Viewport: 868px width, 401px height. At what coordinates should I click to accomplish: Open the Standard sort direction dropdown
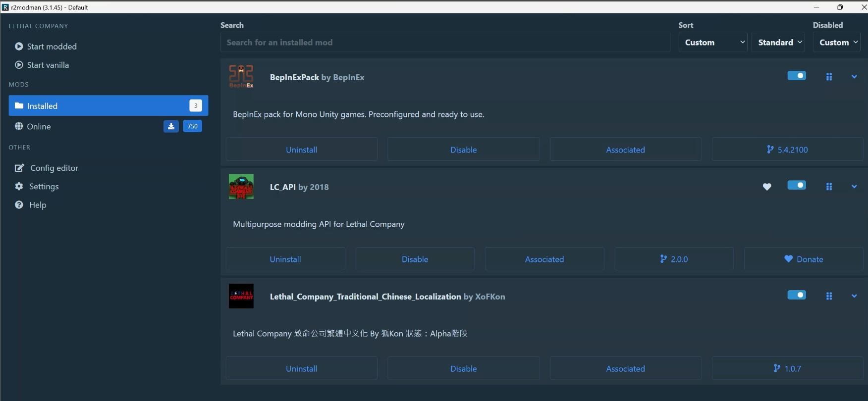(779, 43)
